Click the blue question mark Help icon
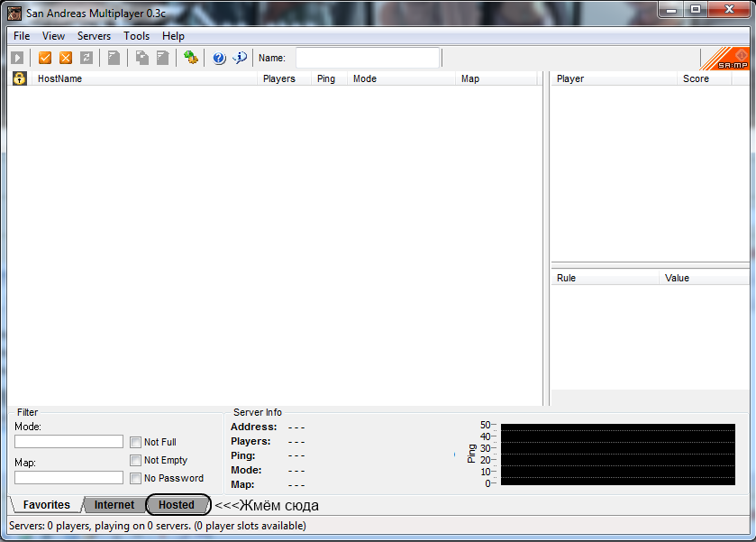 coord(219,58)
